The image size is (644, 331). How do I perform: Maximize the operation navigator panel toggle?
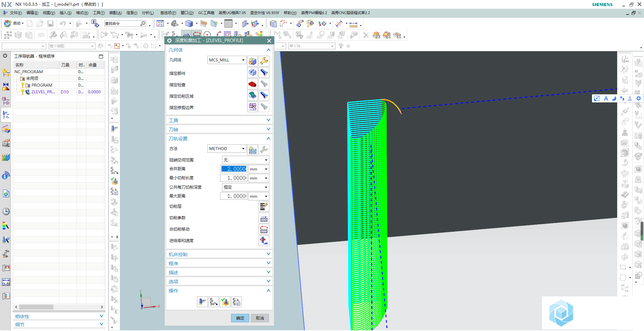click(x=101, y=56)
